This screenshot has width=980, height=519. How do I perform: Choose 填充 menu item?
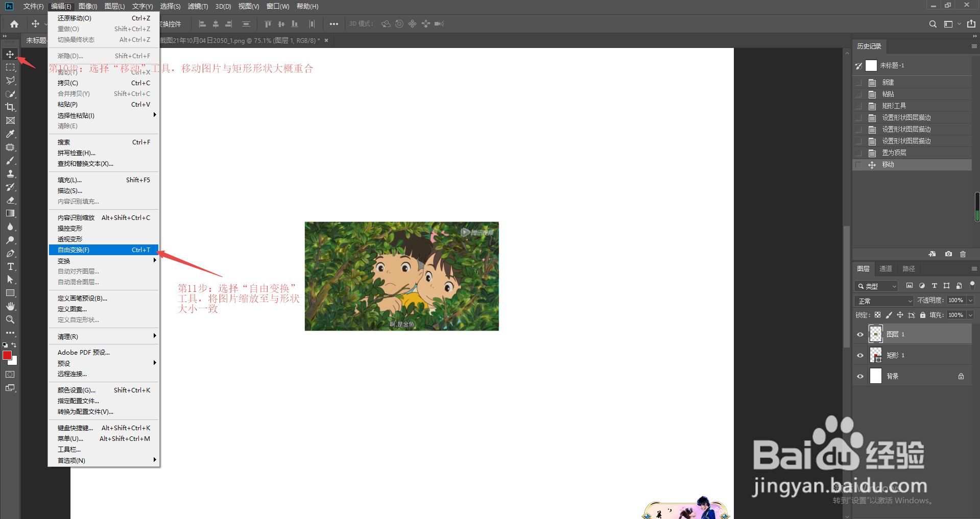pos(104,180)
